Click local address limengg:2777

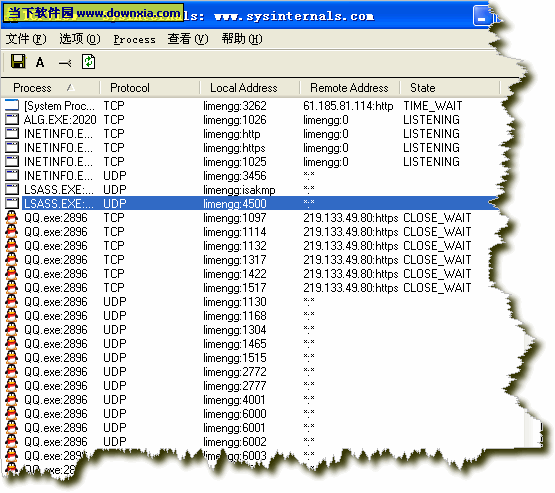pos(235,386)
